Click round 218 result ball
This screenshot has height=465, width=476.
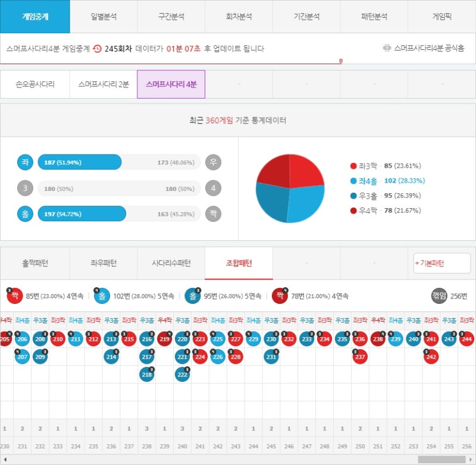(146, 374)
